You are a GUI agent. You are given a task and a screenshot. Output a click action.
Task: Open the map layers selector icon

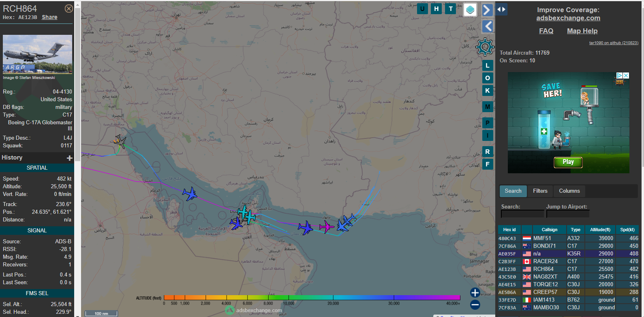pyautogui.click(x=470, y=10)
